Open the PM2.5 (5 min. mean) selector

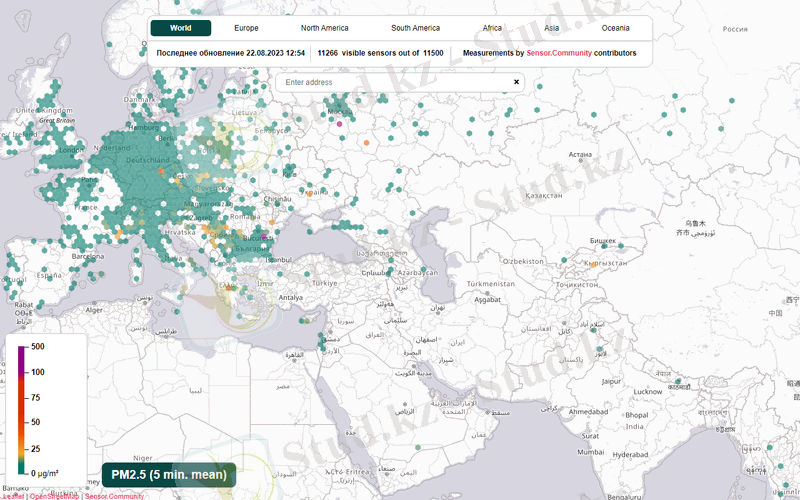tap(168, 474)
